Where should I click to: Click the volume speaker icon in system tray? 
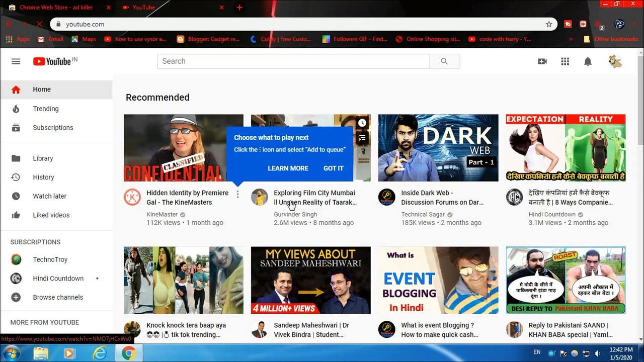[x=597, y=353]
